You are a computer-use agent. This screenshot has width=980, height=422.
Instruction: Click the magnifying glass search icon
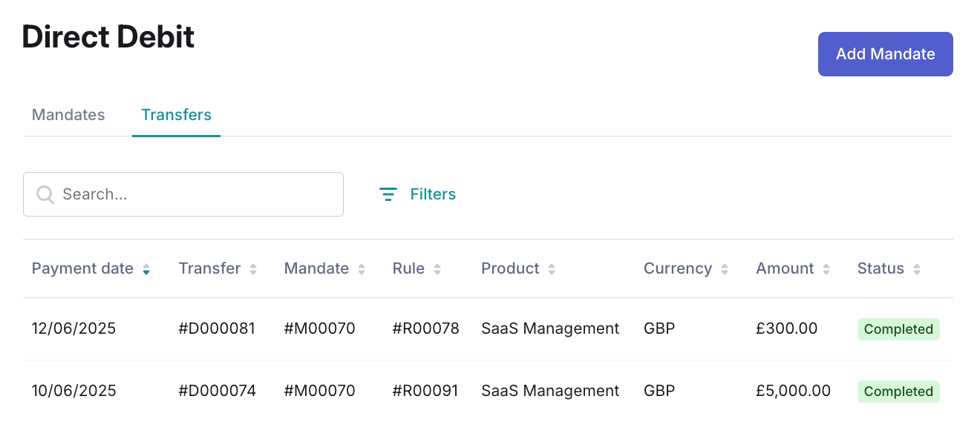tap(45, 194)
